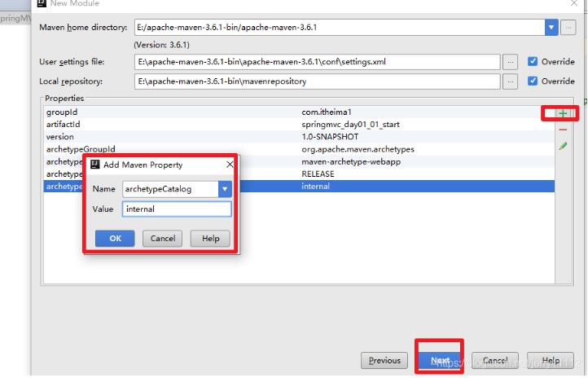This screenshot has height=378, width=588.
Task: Click value com.itheima1
Action: (x=327, y=112)
